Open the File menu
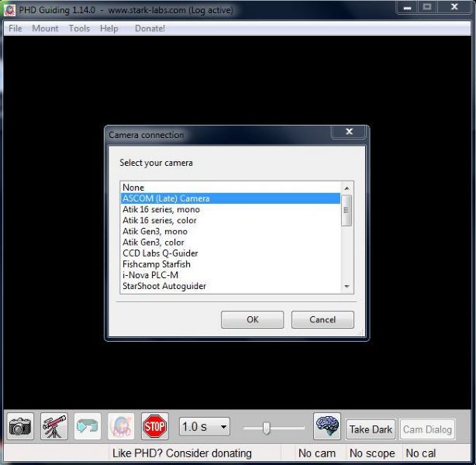 (x=16, y=29)
